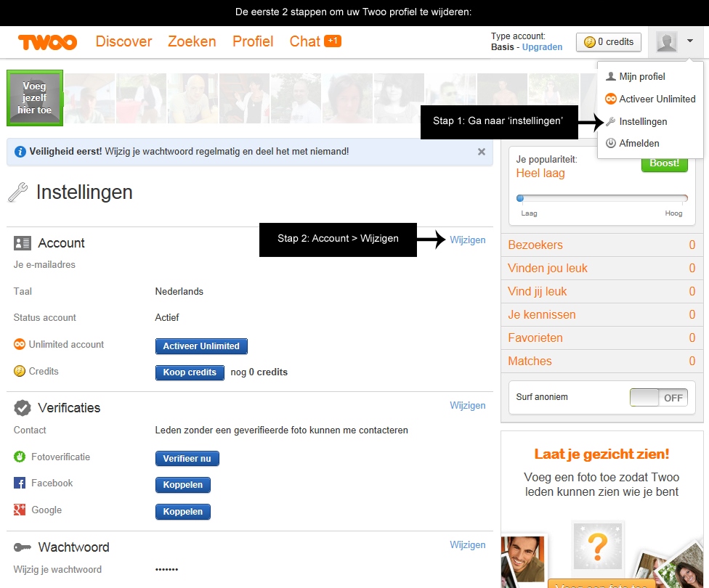
Task: Click the blue Activeer Unlimited button
Action: pyautogui.click(x=201, y=346)
